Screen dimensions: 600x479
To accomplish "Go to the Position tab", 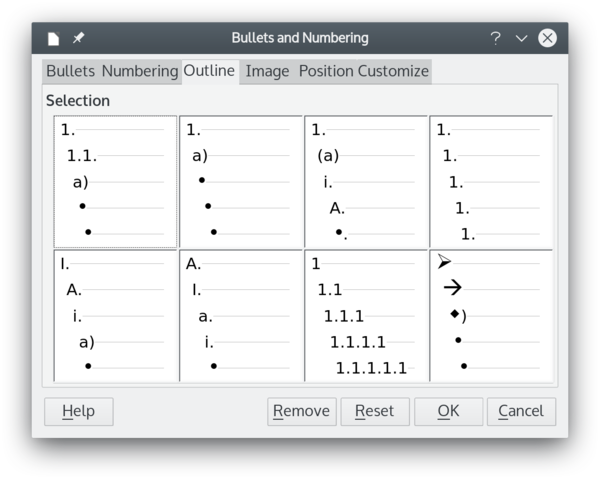I will (326, 71).
